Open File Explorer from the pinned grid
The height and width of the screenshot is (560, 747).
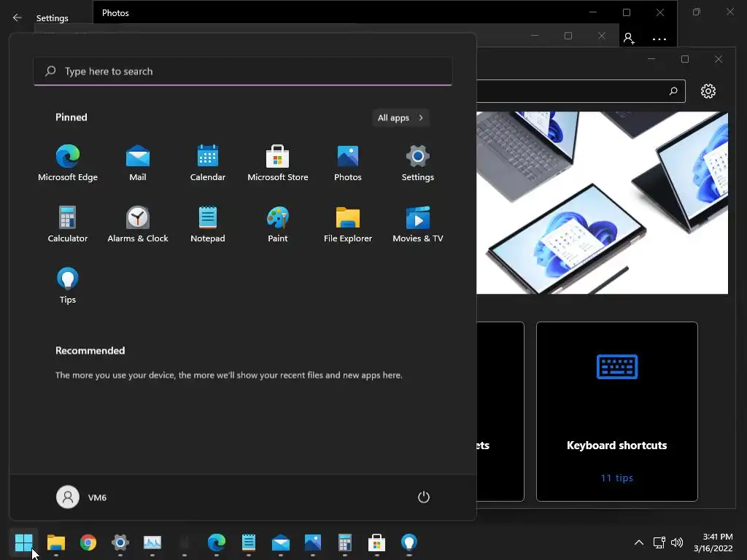click(x=348, y=225)
